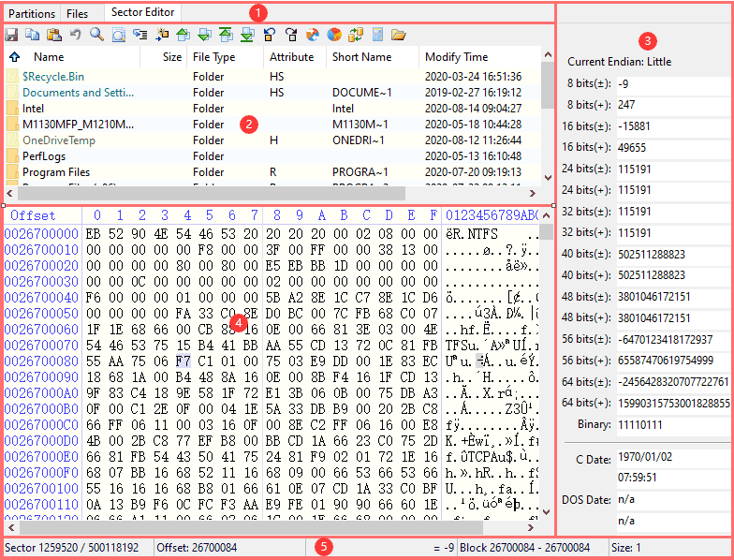The width and height of the screenshot is (734, 560).
Task: Click the Undo arrow icon
Action: [x=75, y=35]
